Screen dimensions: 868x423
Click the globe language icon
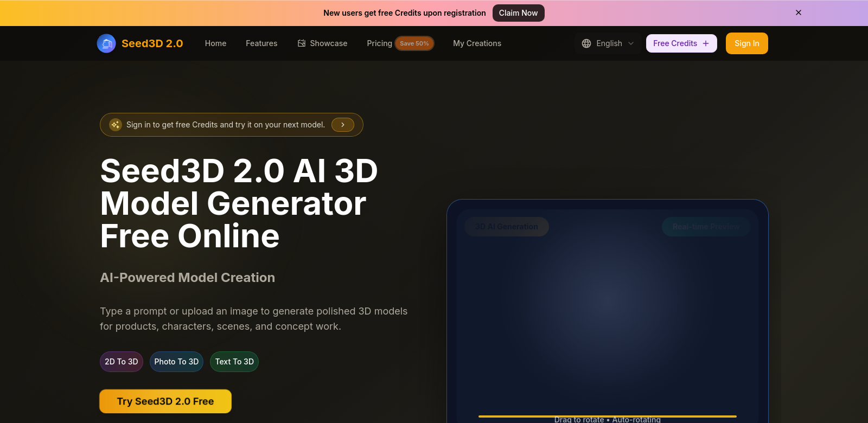click(x=586, y=43)
